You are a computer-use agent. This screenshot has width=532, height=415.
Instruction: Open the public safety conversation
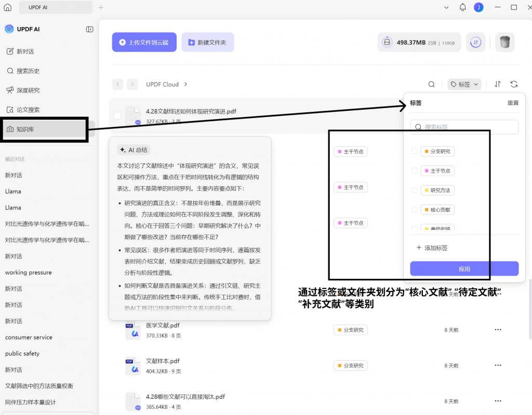click(22, 354)
